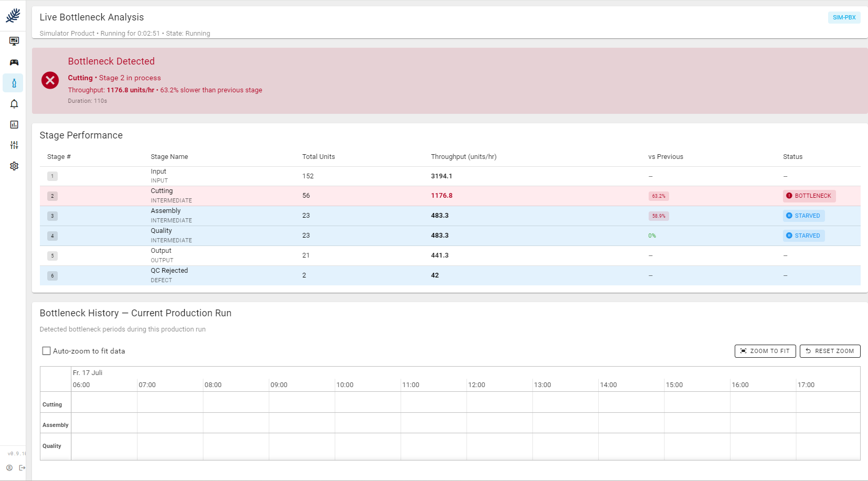The height and width of the screenshot is (481, 868).
Task: Open the game controller simulator icon
Action: point(14,62)
